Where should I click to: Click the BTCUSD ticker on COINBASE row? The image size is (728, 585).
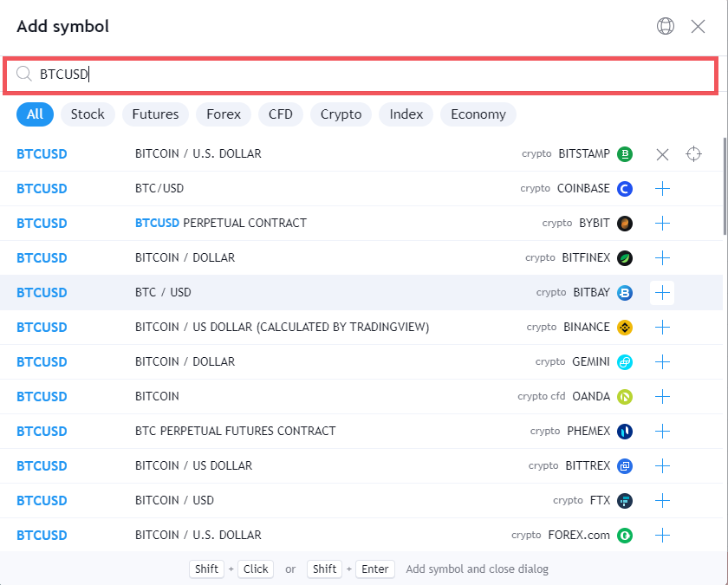(42, 189)
